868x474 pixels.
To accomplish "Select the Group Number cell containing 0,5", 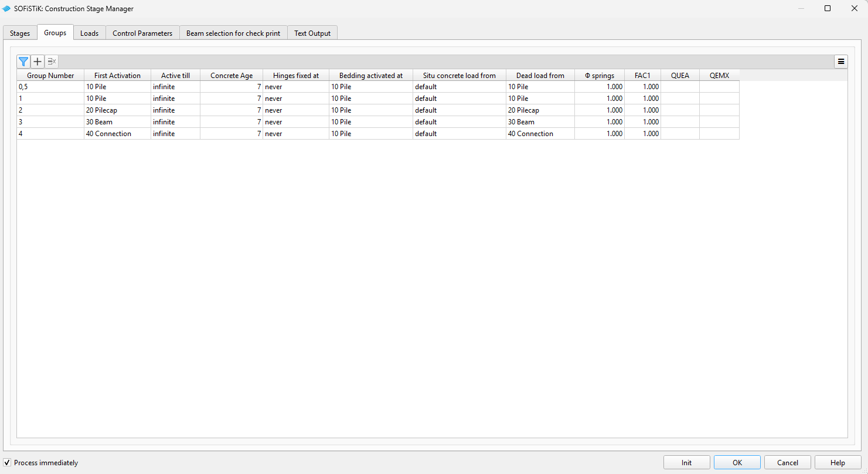I will 50,87.
